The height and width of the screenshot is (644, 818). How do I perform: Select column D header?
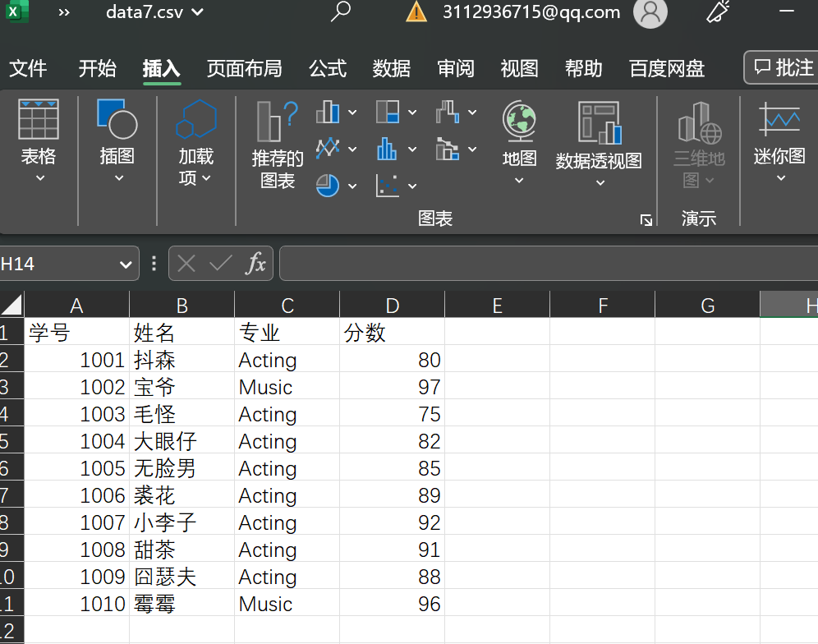point(392,305)
